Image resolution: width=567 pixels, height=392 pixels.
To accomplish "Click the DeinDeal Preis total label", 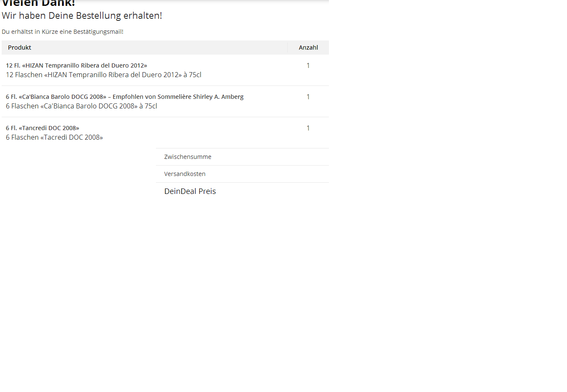I will (190, 191).
